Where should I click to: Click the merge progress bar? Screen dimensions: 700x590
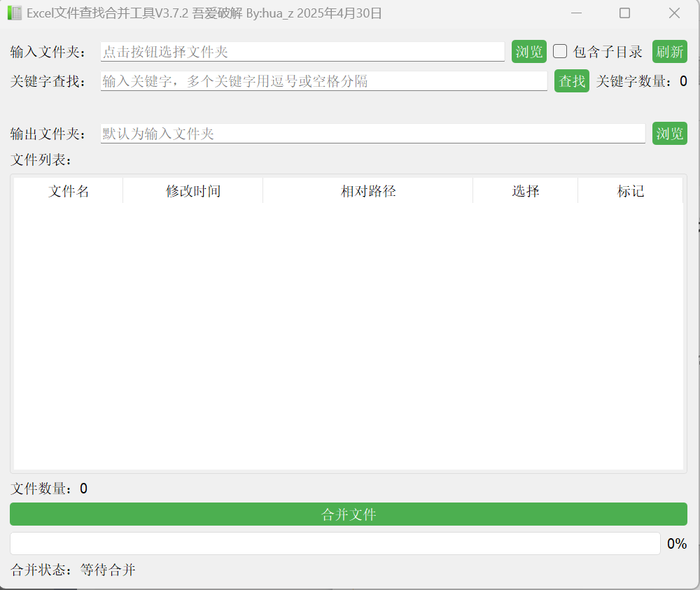coord(335,543)
